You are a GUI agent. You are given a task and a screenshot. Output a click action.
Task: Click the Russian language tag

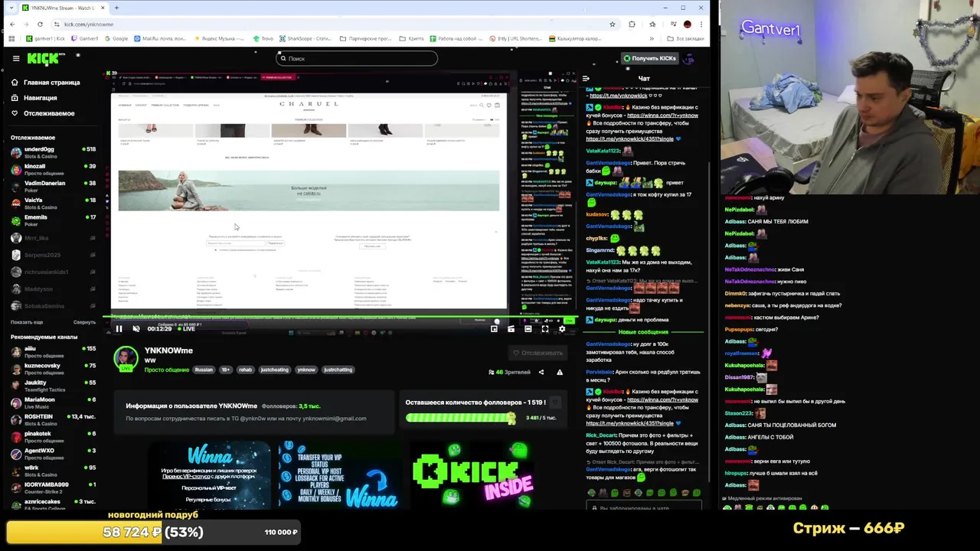[x=204, y=370]
